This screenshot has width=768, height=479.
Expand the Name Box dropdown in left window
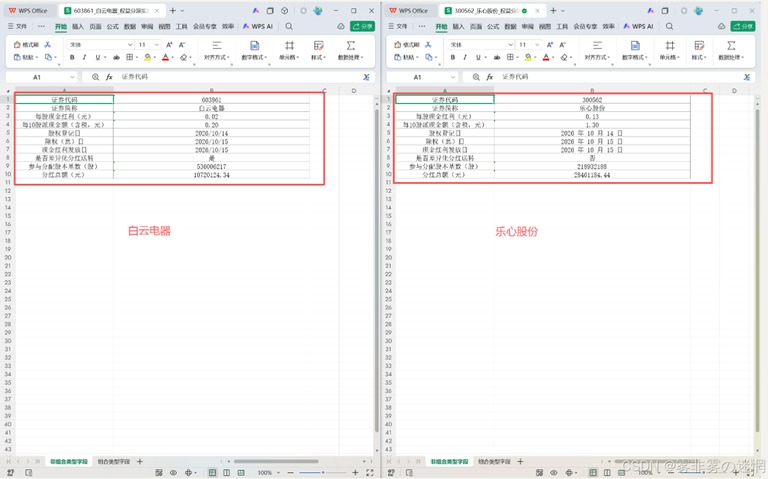pyautogui.click(x=72, y=77)
